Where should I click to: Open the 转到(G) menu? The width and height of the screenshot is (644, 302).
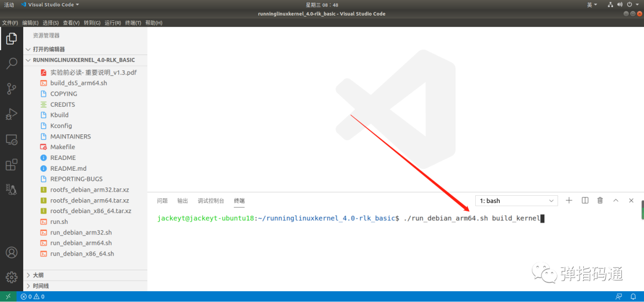coord(92,23)
